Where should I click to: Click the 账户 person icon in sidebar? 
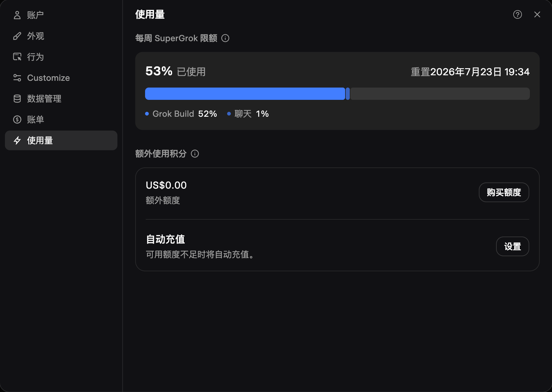point(17,15)
